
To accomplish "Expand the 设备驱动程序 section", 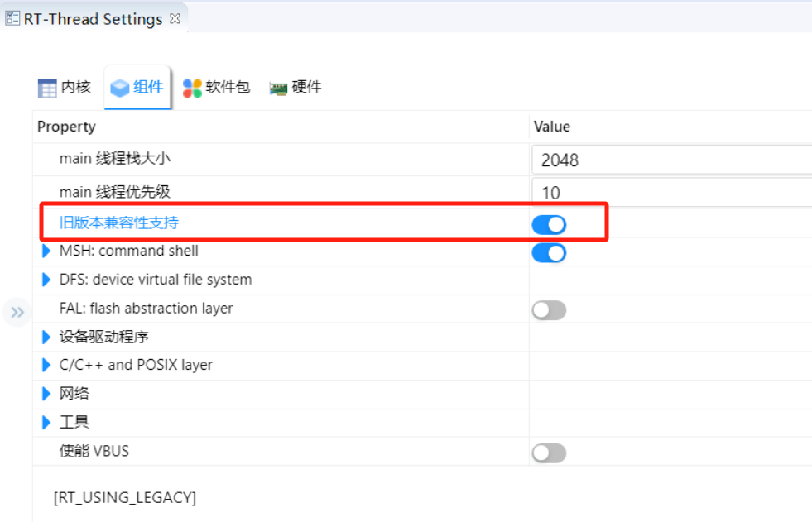I will click(x=46, y=338).
